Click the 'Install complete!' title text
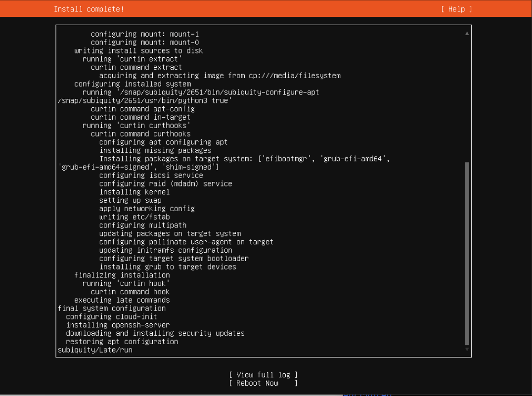532x396 pixels. (x=89, y=9)
